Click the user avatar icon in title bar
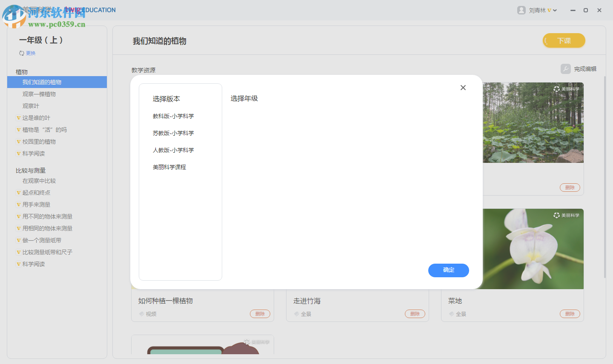Screen dimensions: 613x364 (x=521, y=10)
